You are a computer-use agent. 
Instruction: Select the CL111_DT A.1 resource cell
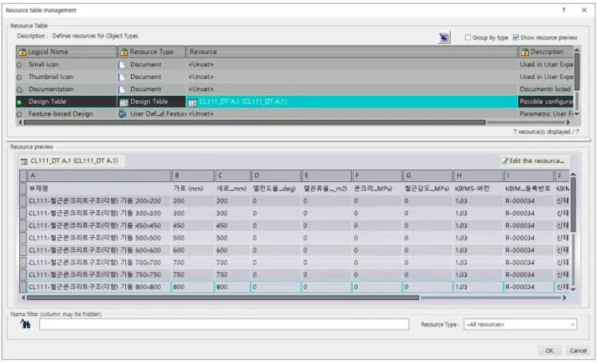click(x=352, y=101)
